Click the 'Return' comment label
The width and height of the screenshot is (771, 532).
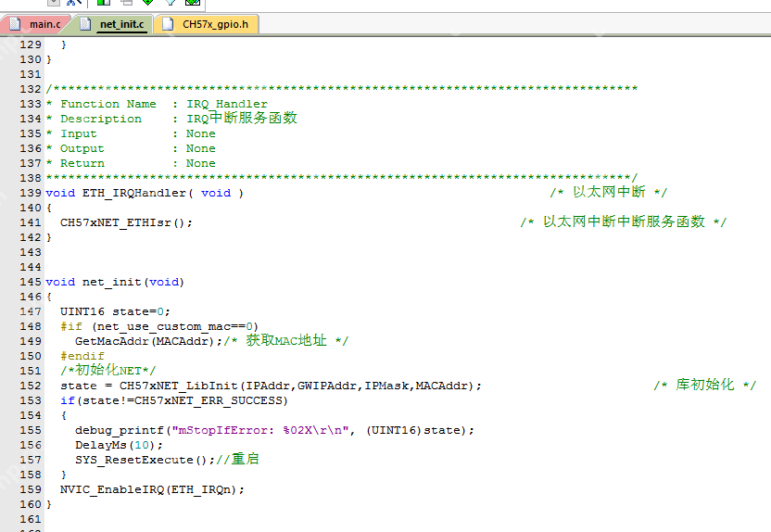click(x=82, y=163)
